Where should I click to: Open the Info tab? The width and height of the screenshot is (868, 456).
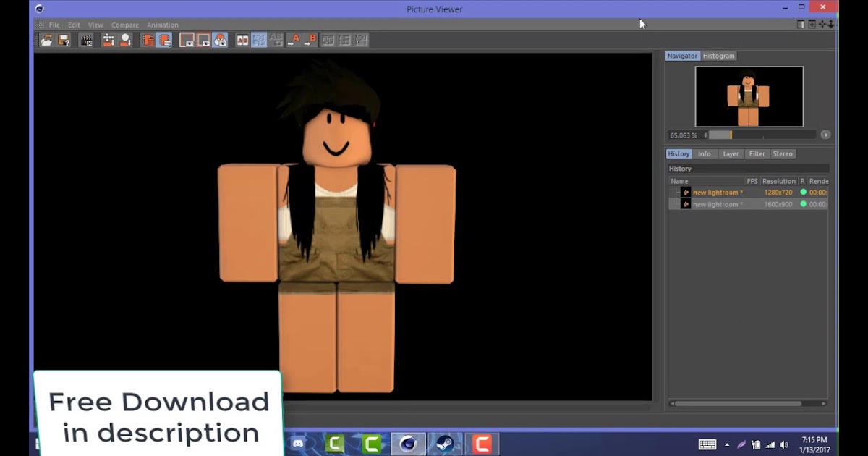705,153
